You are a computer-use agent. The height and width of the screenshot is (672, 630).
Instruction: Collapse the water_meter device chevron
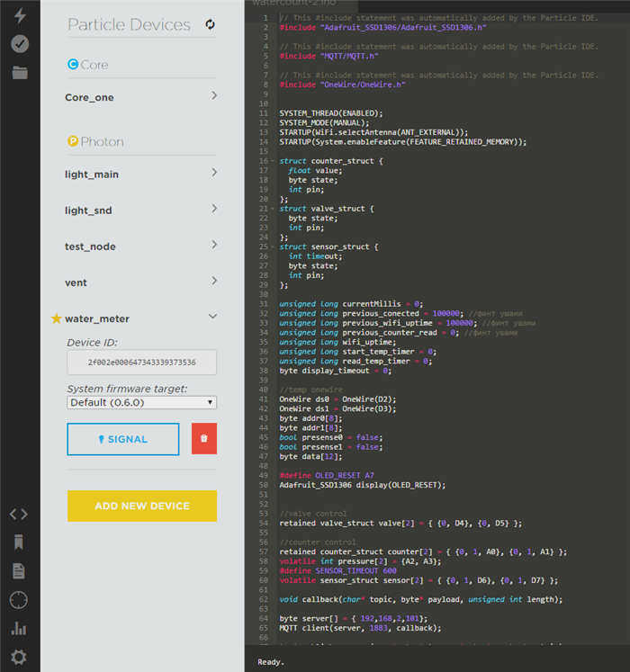point(212,317)
